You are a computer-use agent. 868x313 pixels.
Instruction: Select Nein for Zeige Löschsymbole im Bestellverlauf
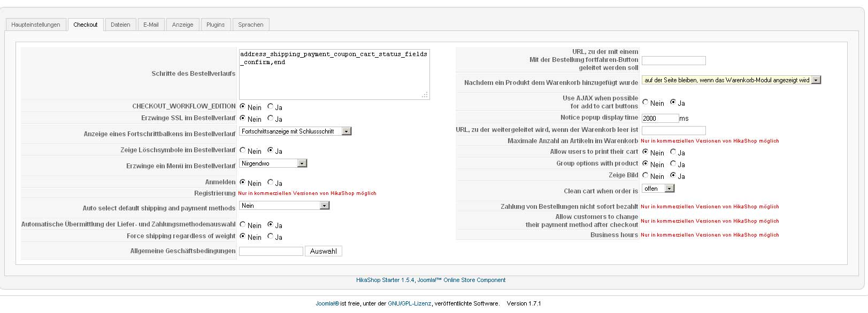[x=243, y=151]
